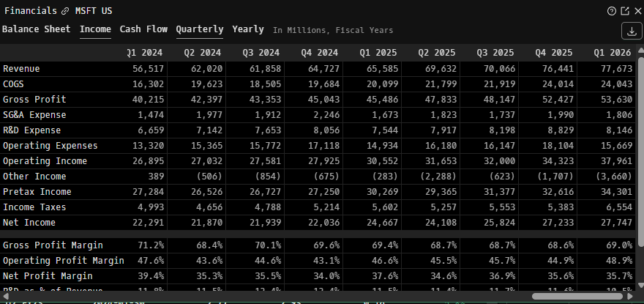Select the Income tab

click(95, 29)
